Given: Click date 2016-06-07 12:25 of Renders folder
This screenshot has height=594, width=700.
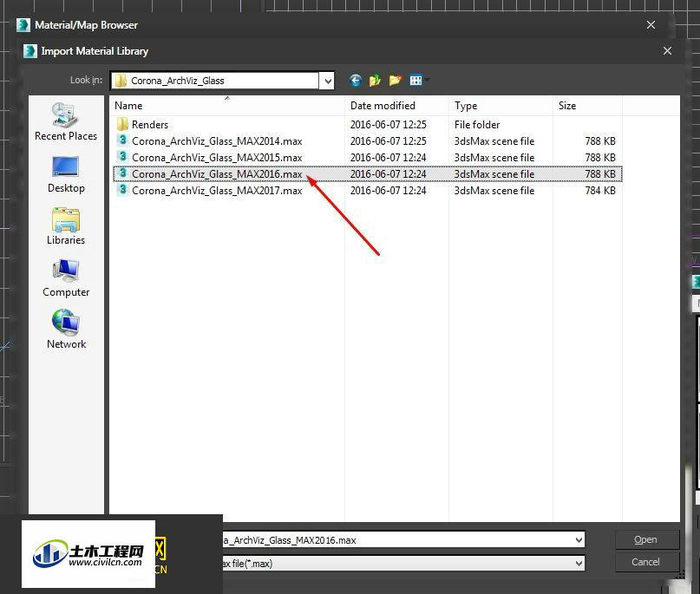Looking at the screenshot, I should pos(389,125).
